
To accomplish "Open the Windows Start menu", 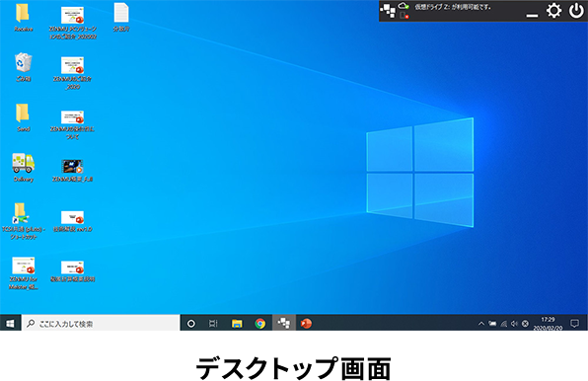I will tap(10, 323).
